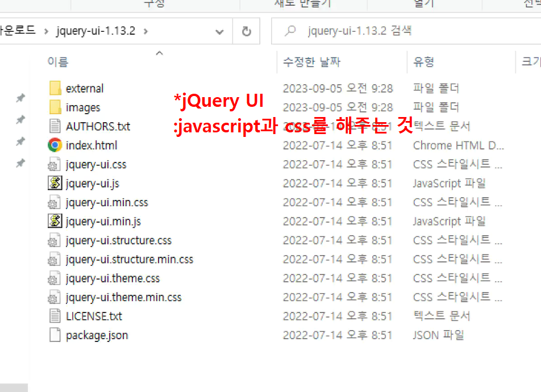Select the images folder name

[83, 108]
